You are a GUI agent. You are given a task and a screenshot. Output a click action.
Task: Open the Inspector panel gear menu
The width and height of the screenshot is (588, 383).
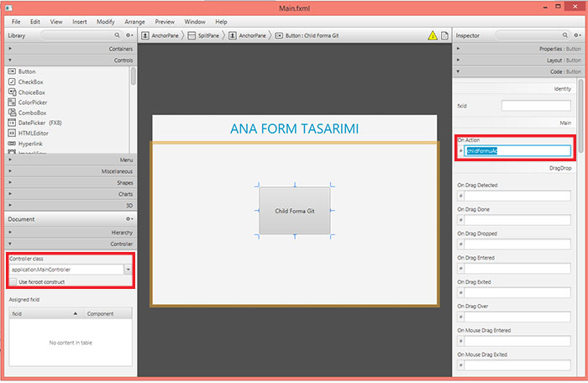pyautogui.click(x=576, y=36)
